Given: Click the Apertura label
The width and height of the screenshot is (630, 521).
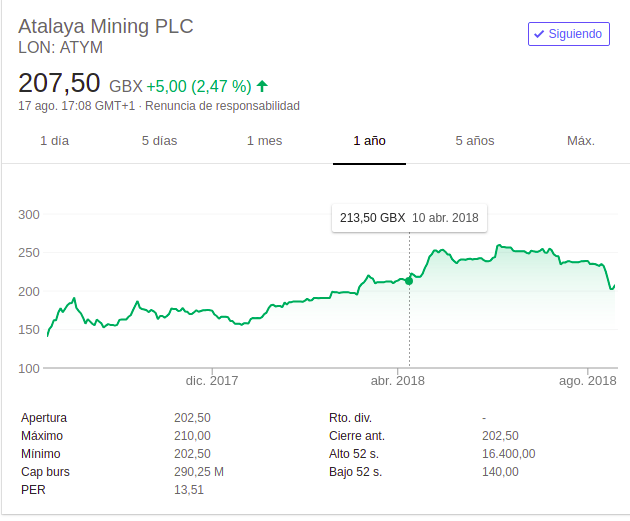Looking at the screenshot, I should (x=44, y=418).
